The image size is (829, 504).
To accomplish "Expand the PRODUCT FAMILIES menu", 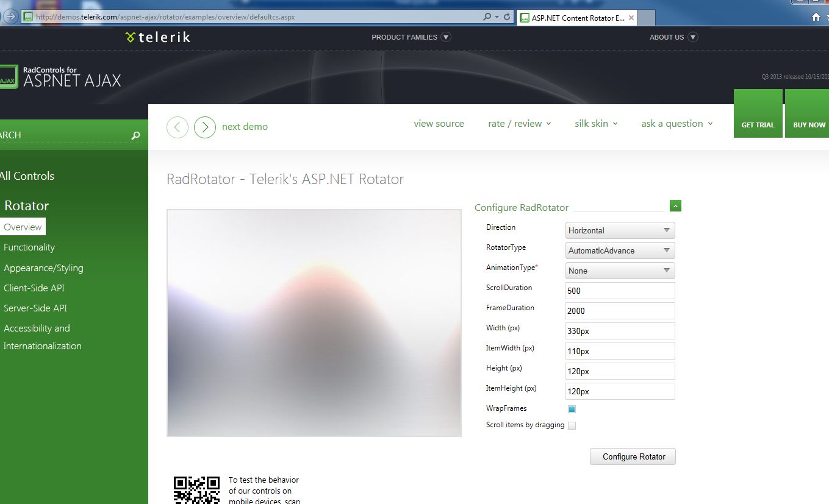I will (x=446, y=37).
